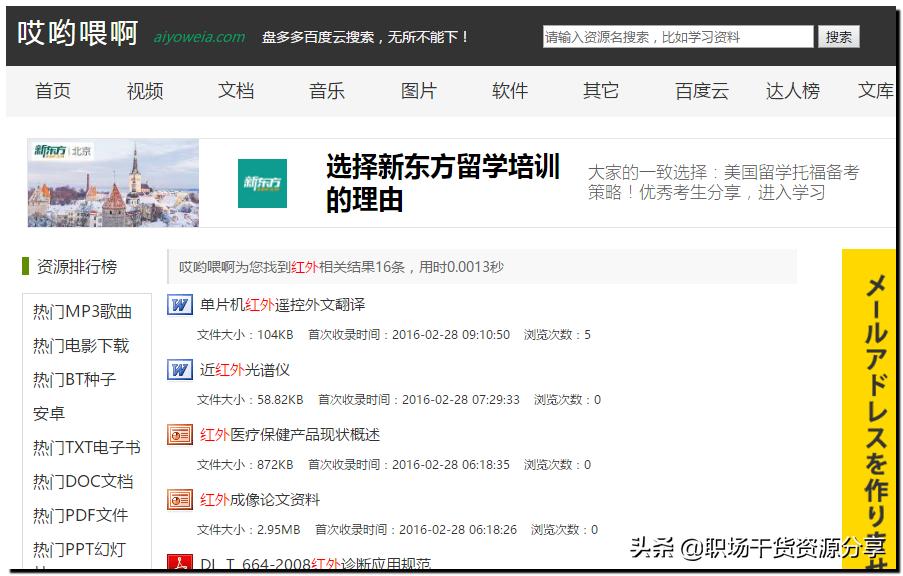Click the timestamp 2016-02-28 06:18:35
Viewport: 903px width, 576px height.
[451, 465]
